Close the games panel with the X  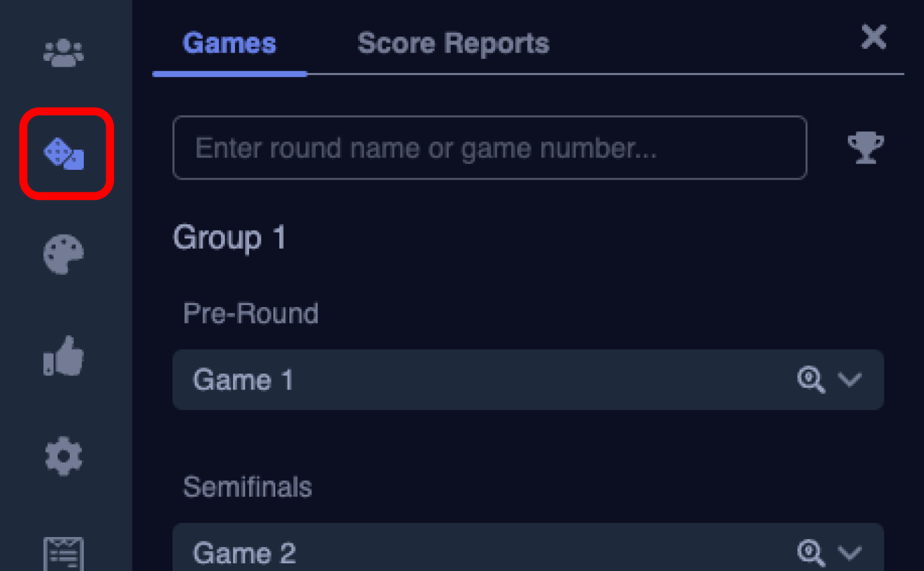pyautogui.click(x=873, y=37)
